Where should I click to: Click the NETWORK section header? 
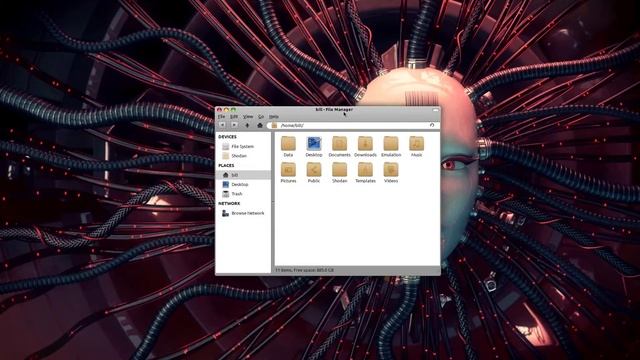click(229, 203)
